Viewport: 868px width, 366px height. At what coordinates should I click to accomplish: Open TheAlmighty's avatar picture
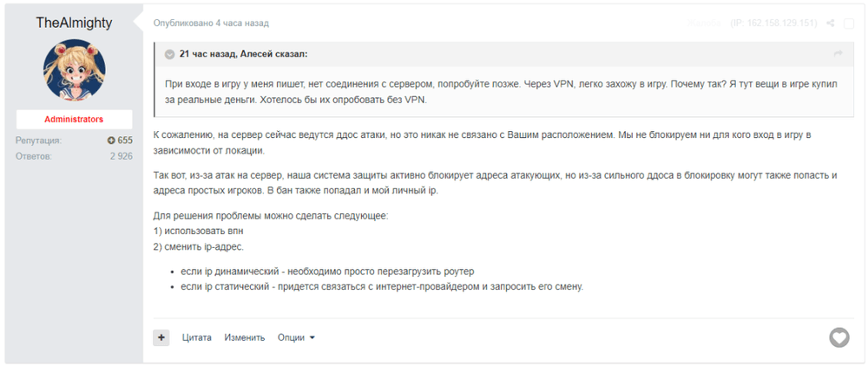(74, 70)
